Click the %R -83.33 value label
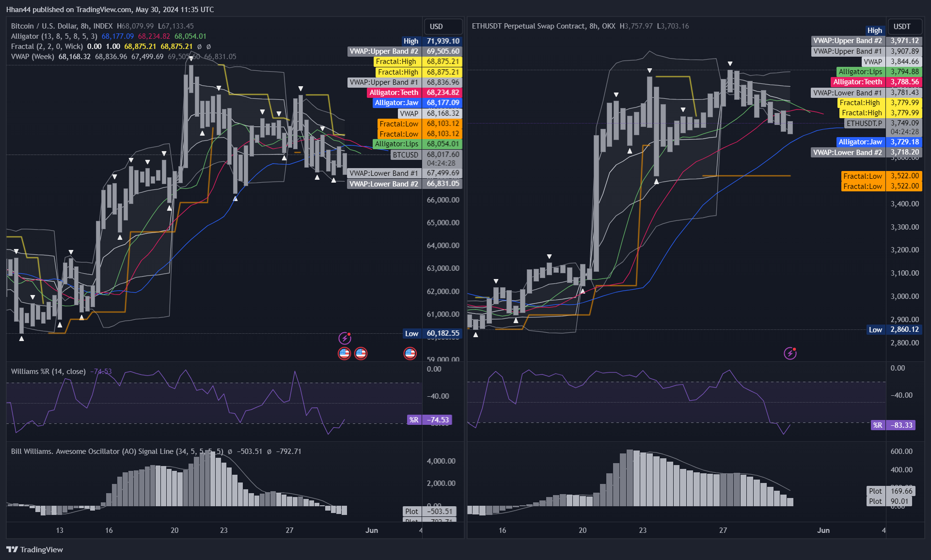Image resolution: width=931 pixels, height=560 pixels. tap(894, 425)
